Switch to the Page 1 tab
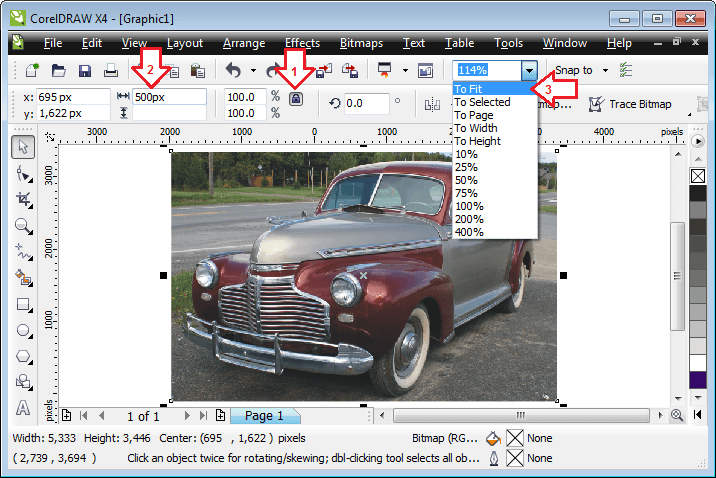716x478 pixels. (x=264, y=416)
